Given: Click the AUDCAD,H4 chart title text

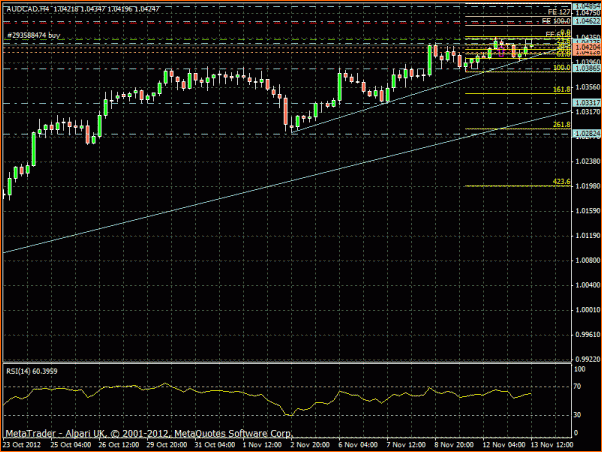Looking at the screenshot, I should (x=28, y=8).
